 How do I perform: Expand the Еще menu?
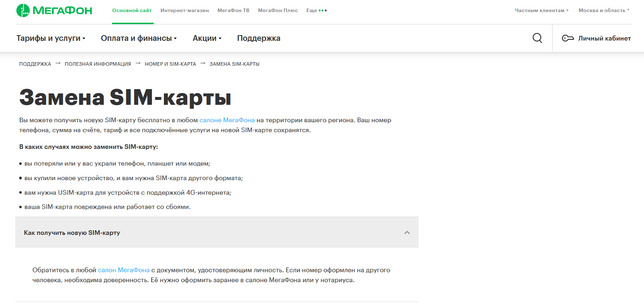(x=317, y=10)
